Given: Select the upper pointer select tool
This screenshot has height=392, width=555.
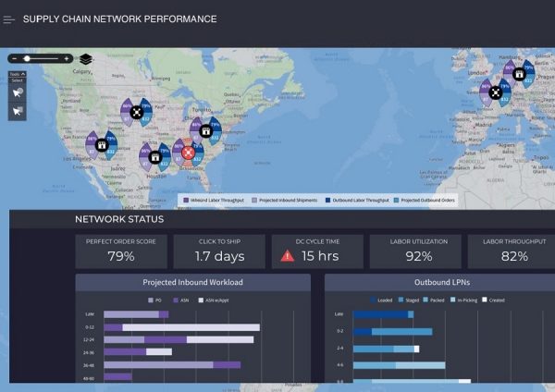Looking at the screenshot, I should [x=17, y=92].
